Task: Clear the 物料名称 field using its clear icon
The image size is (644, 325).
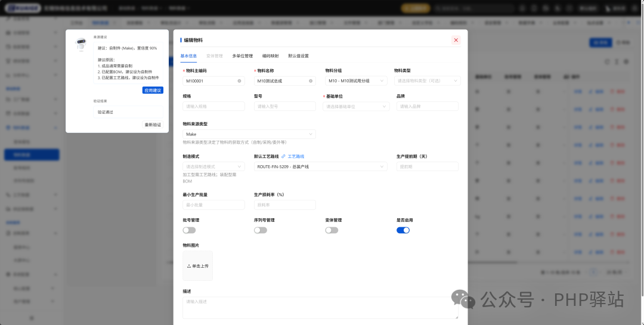Action: coord(311,81)
